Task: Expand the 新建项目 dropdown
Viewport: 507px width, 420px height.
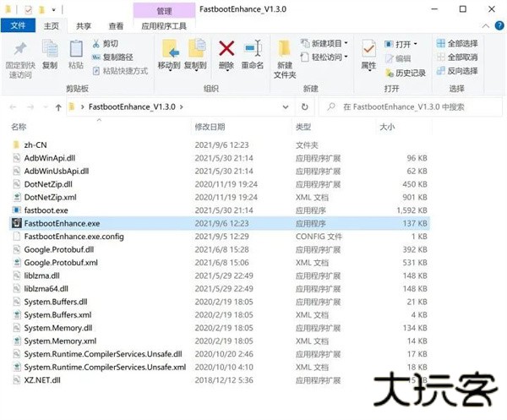Action: click(x=327, y=44)
